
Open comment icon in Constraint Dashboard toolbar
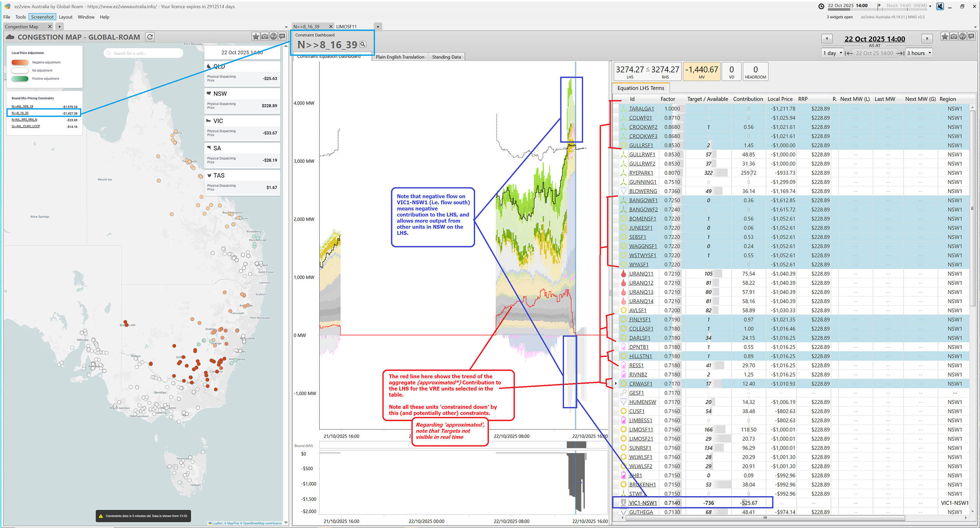[x=971, y=36]
